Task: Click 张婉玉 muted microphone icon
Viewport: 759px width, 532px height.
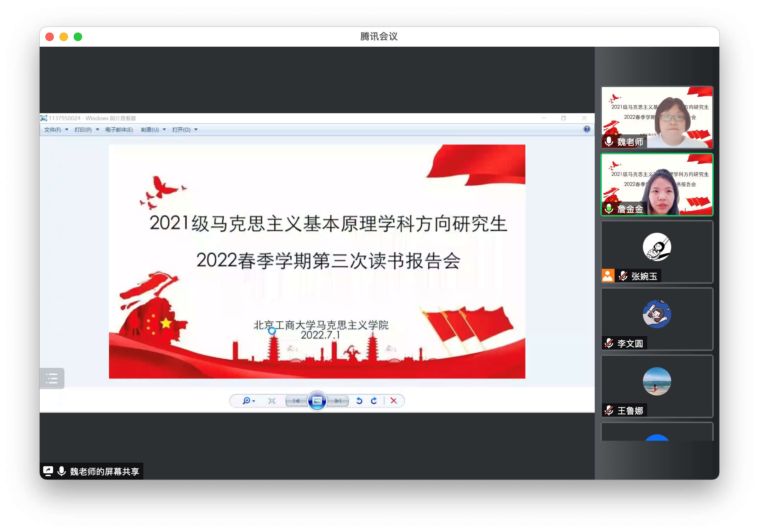Action: (x=623, y=276)
